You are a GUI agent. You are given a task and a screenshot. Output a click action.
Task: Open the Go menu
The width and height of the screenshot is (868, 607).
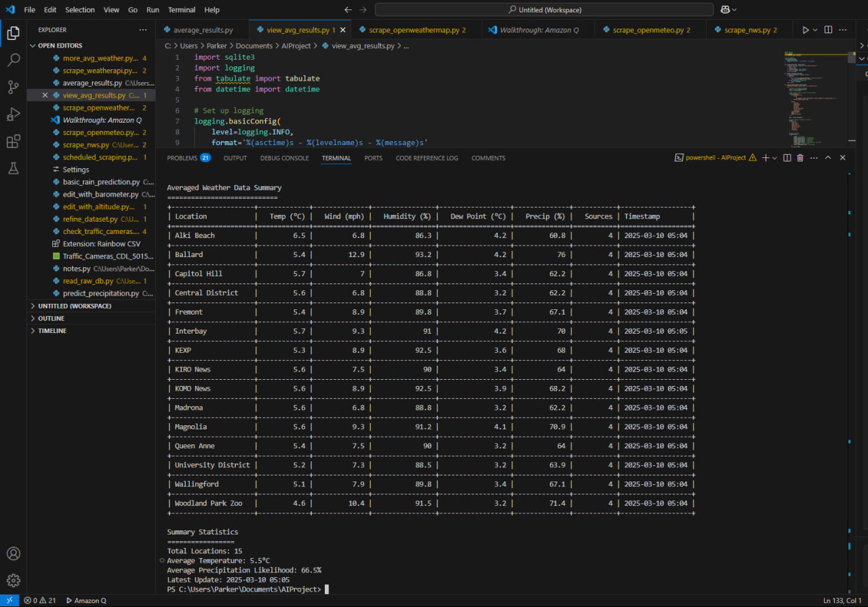(133, 9)
